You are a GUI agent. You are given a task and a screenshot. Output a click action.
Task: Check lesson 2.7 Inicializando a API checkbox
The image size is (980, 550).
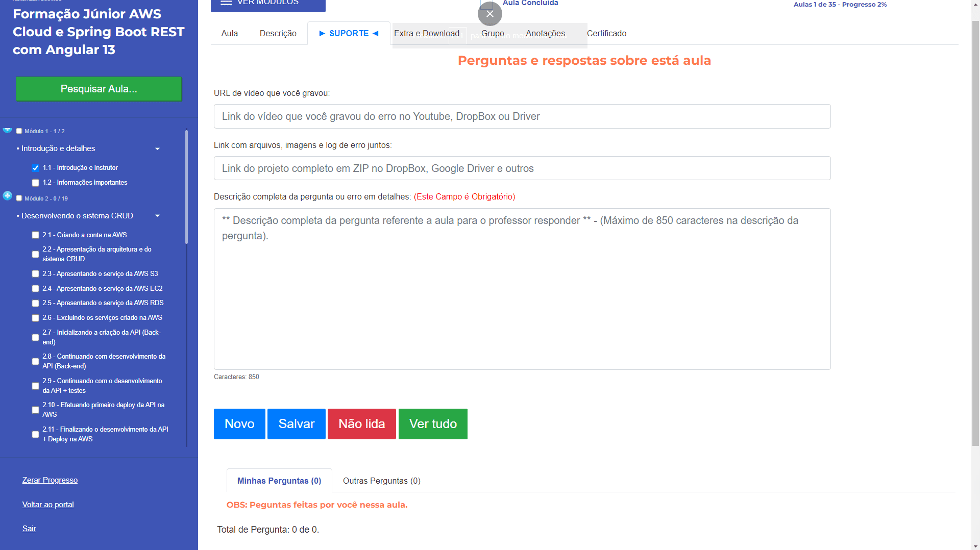[x=35, y=337]
